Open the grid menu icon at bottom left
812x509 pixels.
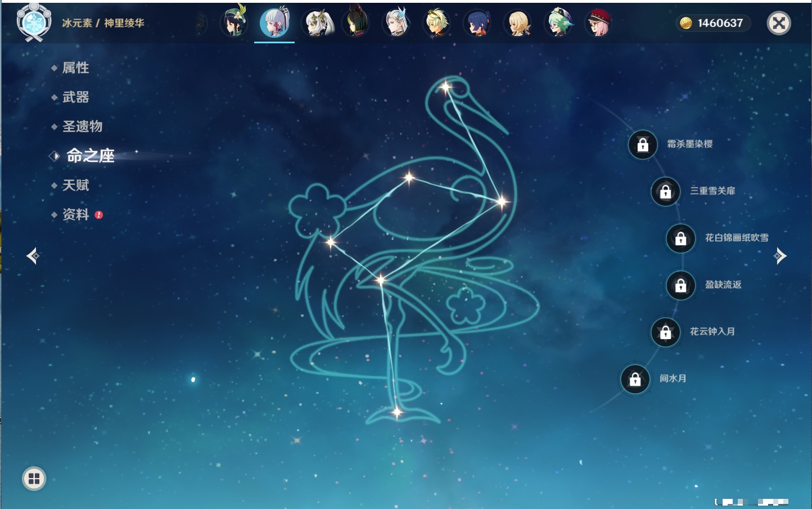pyautogui.click(x=34, y=479)
